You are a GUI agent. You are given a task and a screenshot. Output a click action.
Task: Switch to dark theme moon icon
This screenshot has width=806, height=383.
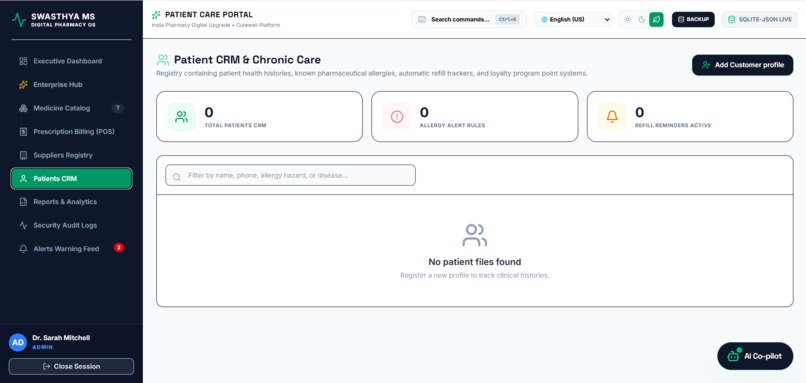pos(642,20)
